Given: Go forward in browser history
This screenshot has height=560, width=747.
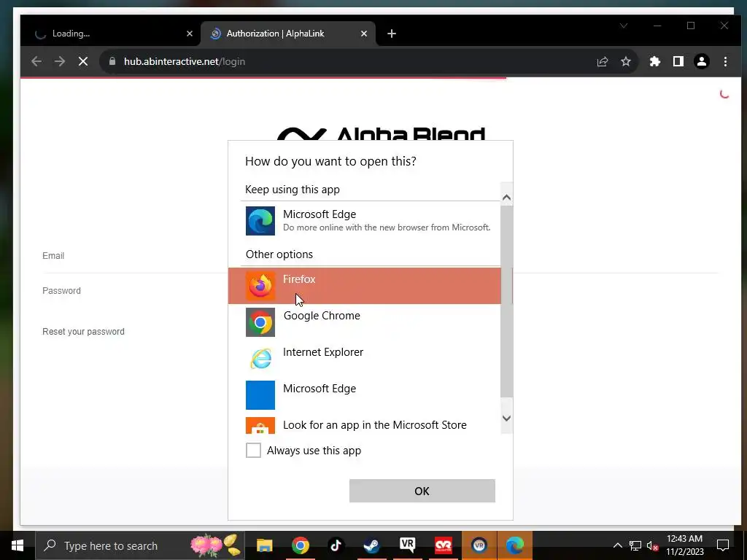Looking at the screenshot, I should pos(60,61).
